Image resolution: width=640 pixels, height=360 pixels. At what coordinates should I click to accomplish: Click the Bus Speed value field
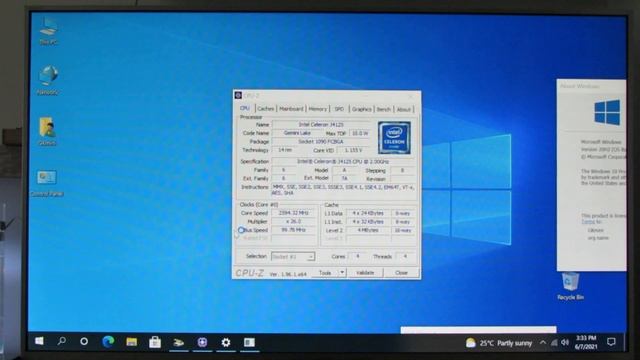(x=293, y=230)
